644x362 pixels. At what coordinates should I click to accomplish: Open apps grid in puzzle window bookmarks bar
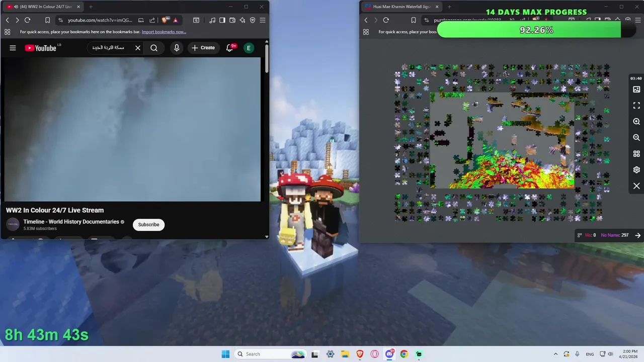coord(366,32)
